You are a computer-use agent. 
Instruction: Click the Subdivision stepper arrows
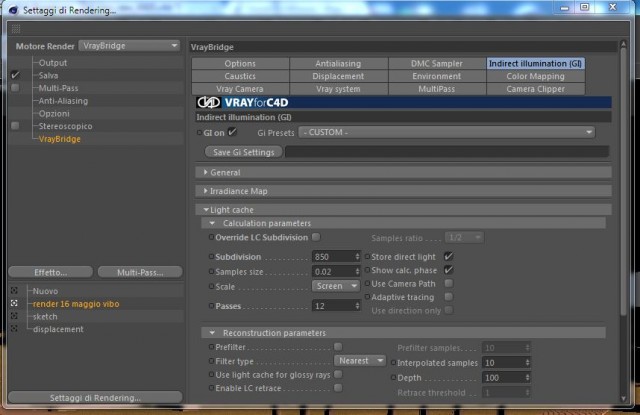pyautogui.click(x=357, y=257)
